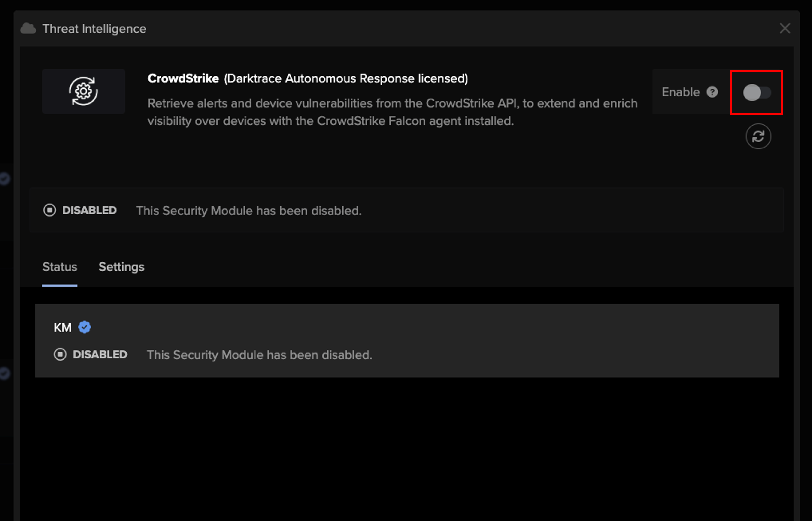Click the Threat Intelligence window title

[94, 29]
